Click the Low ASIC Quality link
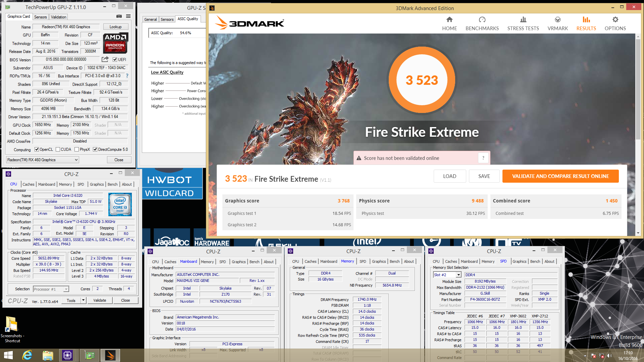The height and width of the screenshot is (362, 644). 167,72
